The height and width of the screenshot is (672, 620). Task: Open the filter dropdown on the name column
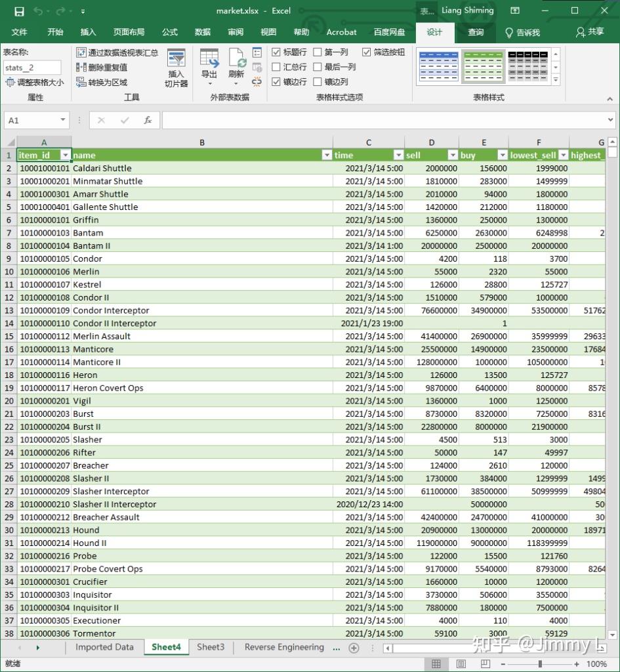coord(327,155)
